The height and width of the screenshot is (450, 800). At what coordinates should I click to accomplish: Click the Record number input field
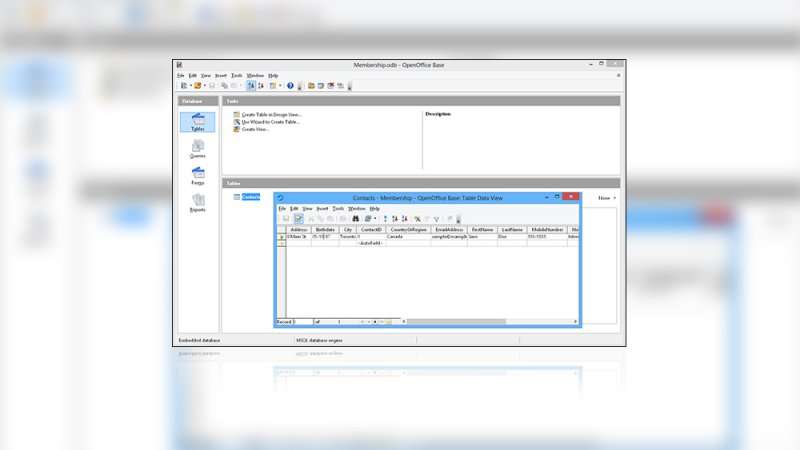pos(303,322)
